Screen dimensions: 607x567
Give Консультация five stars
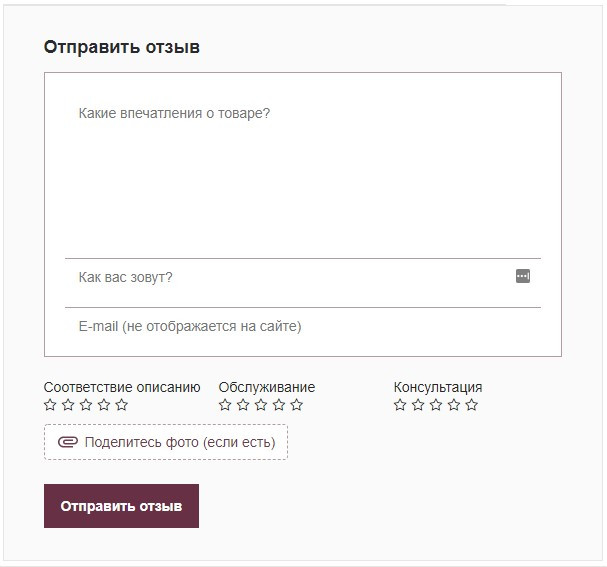(472, 405)
